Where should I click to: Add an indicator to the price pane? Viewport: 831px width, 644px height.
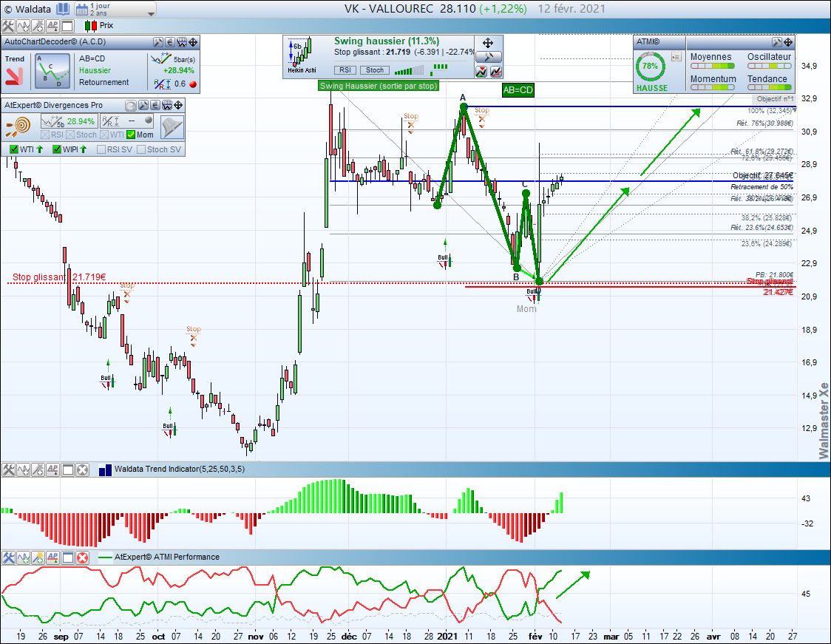click(x=23, y=26)
